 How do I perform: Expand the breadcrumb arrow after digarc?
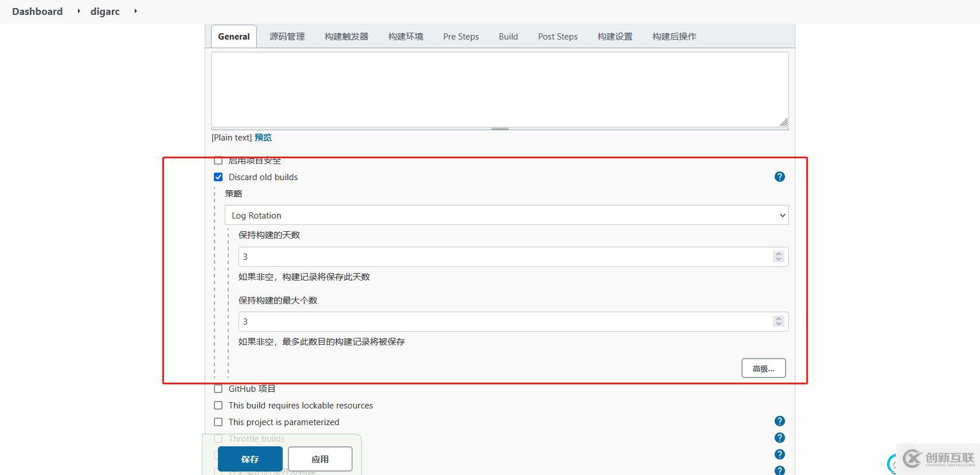point(135,11)
